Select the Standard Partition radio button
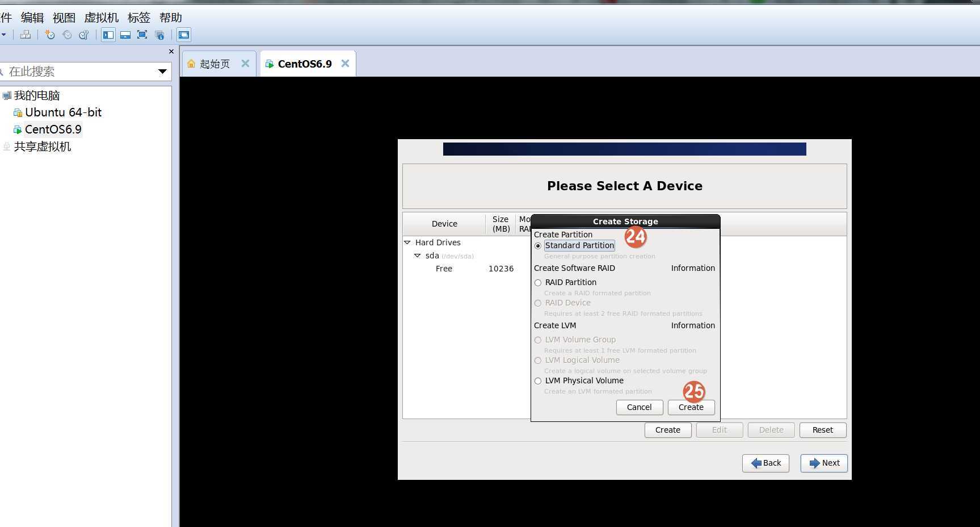980x527 pixels. [x=538, y=246]
